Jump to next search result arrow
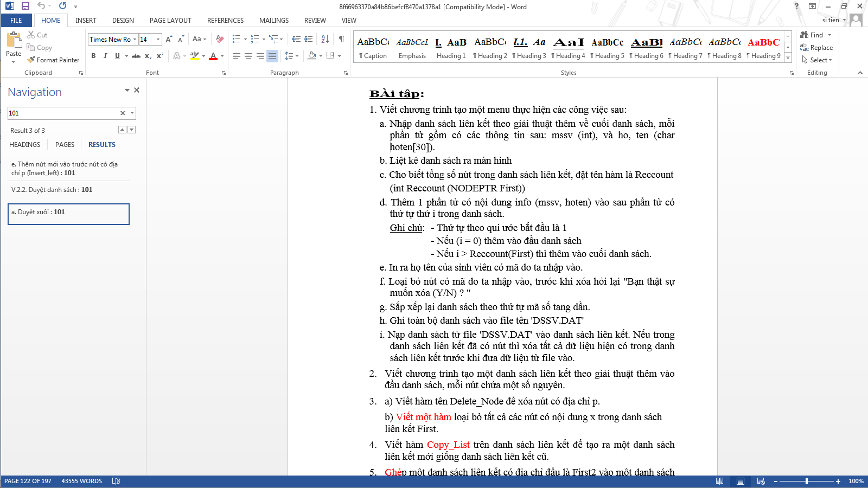The image size is (868, 488). point(132,130)
